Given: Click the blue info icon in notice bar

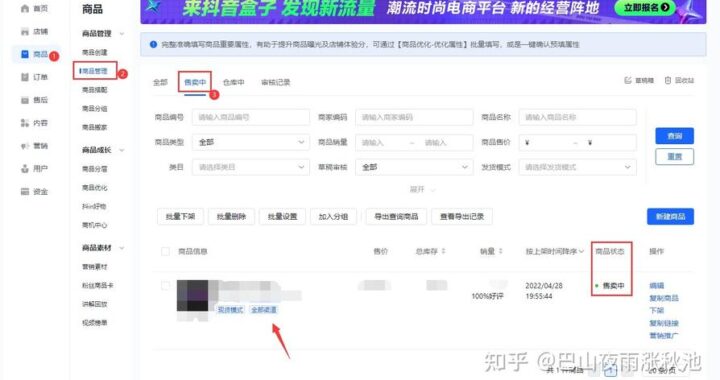Looking at the screenshot, I should [x=153, y=45].
